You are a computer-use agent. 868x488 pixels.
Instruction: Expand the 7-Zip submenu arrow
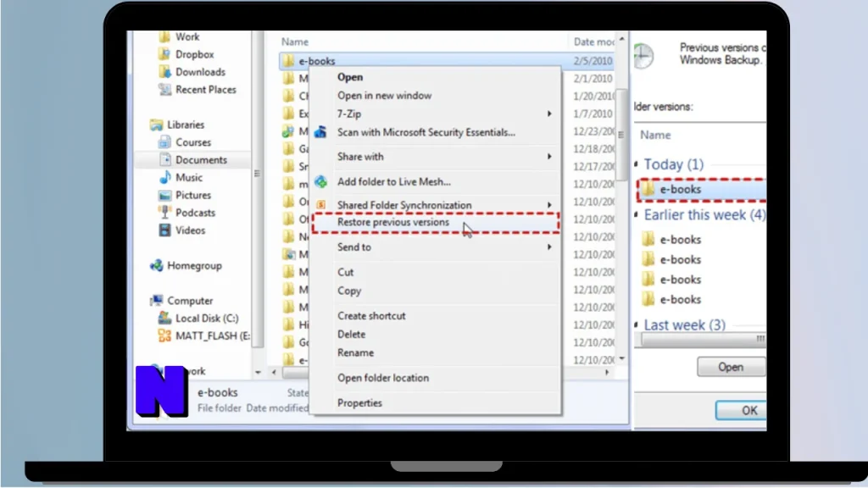tap(549, 114)
